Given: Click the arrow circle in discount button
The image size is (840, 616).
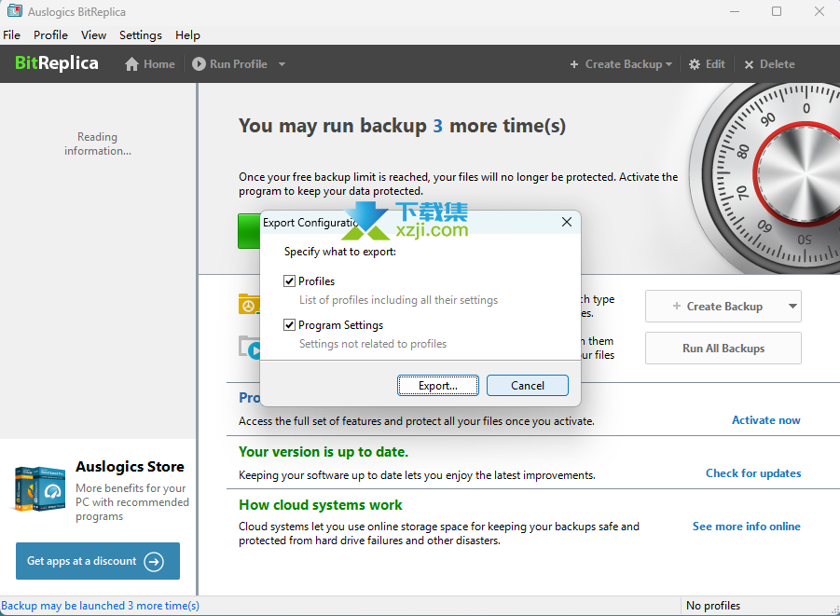Looking at the screenshot, I should click(x=154, y=561).
